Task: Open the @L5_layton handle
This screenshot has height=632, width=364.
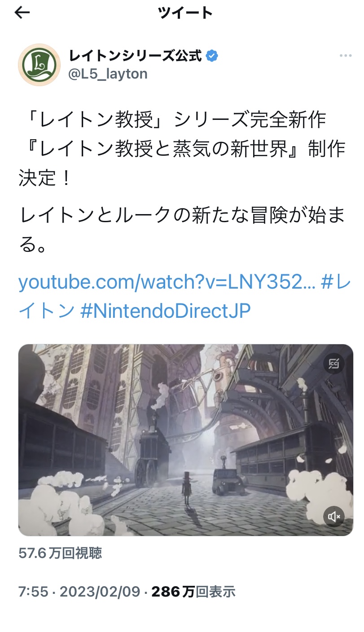Action: (x=108, y=74)
